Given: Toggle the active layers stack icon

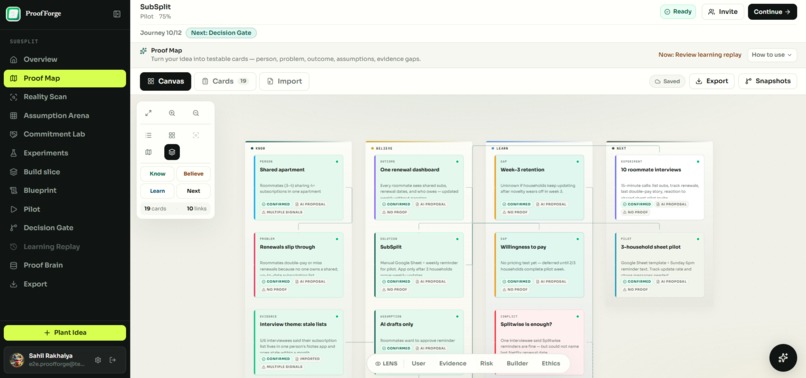Looking at the screenshot, I should (172, 152).
